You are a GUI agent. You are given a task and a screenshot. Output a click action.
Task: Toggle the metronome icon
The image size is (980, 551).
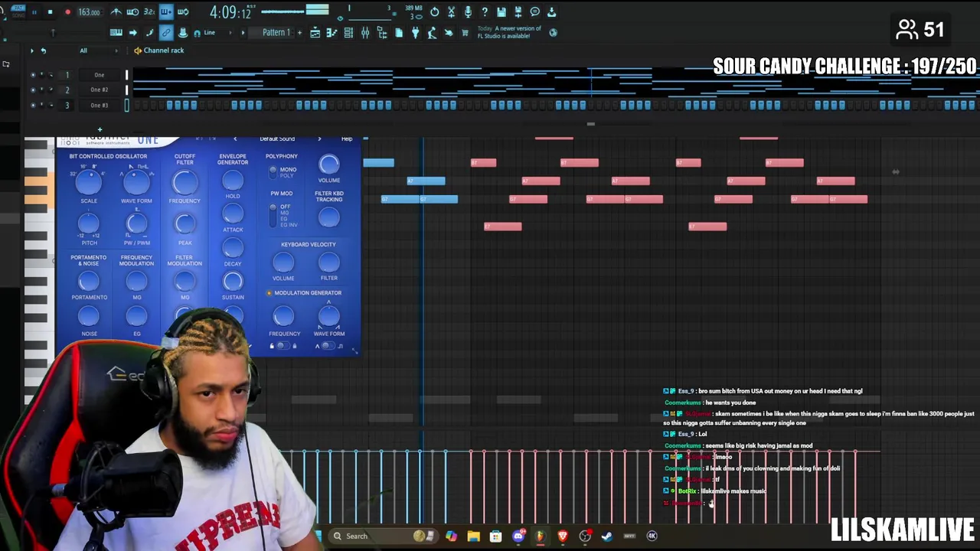point(116,12)
